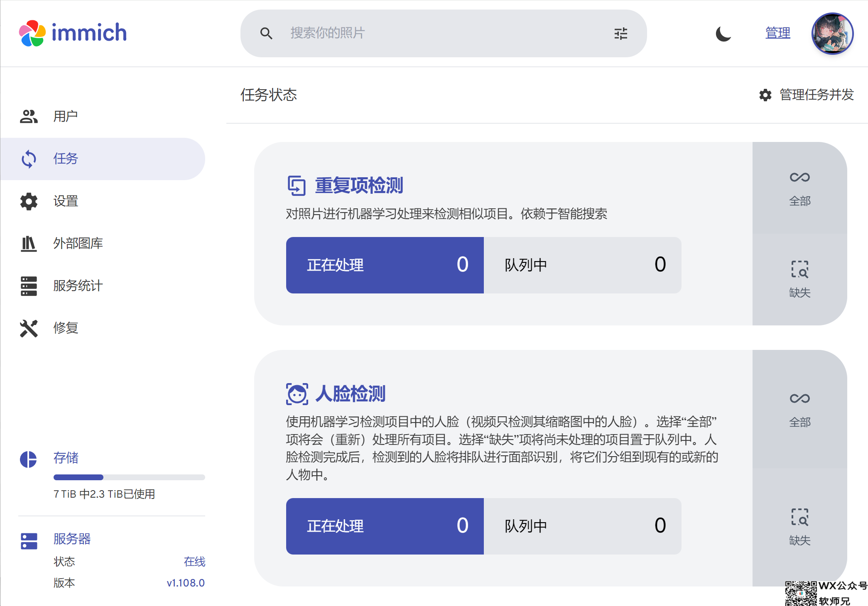The image size is (868, 606).
Task: Run 全部 for 重复项检测
Action: (x=799, y=188)
